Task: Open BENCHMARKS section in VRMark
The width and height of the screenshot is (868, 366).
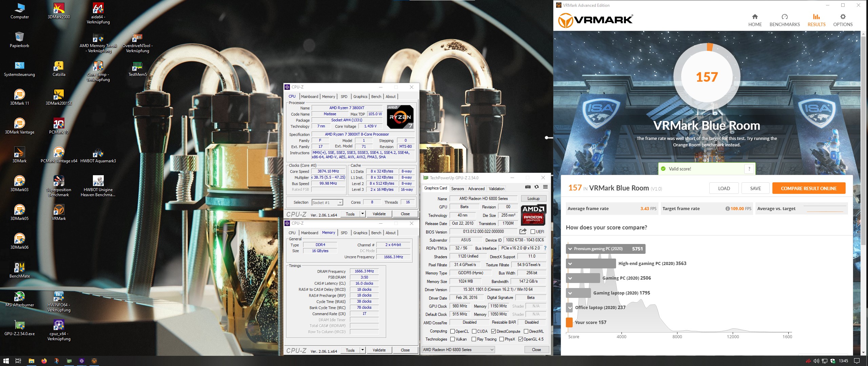Action: (785, 20)
